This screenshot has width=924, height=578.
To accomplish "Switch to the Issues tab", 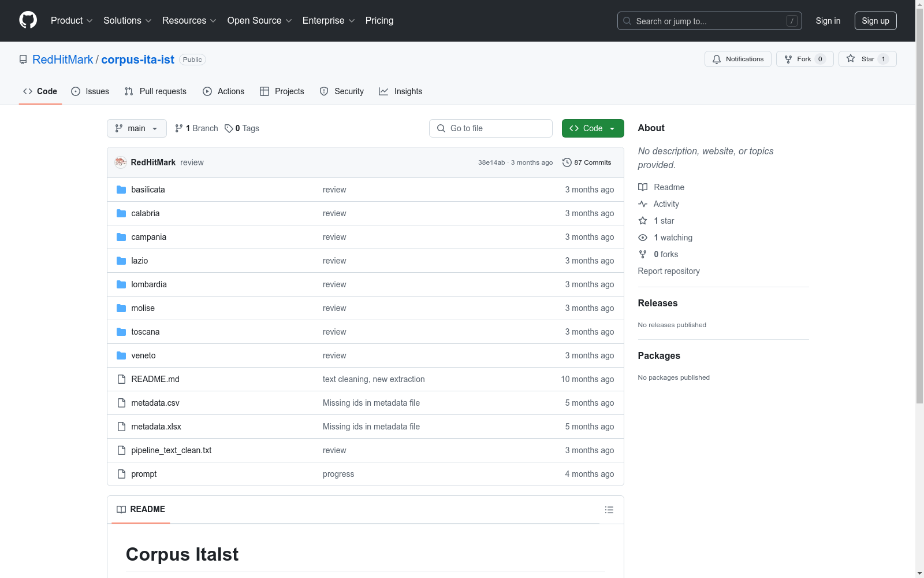I will (x=90, y=91).
